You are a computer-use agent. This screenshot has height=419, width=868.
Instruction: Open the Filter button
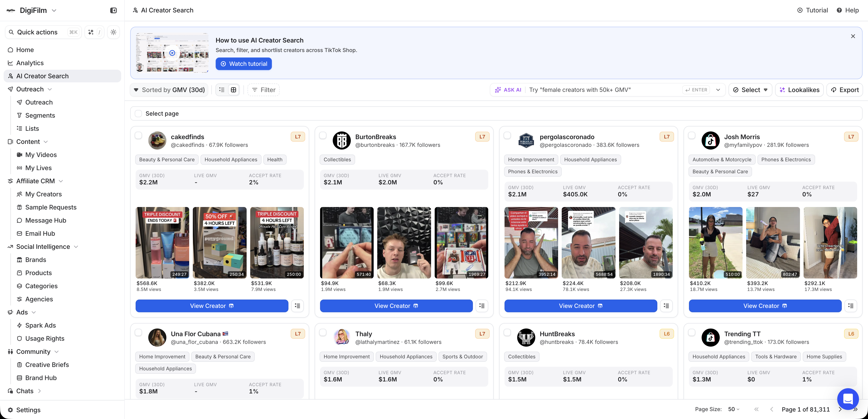264,90
